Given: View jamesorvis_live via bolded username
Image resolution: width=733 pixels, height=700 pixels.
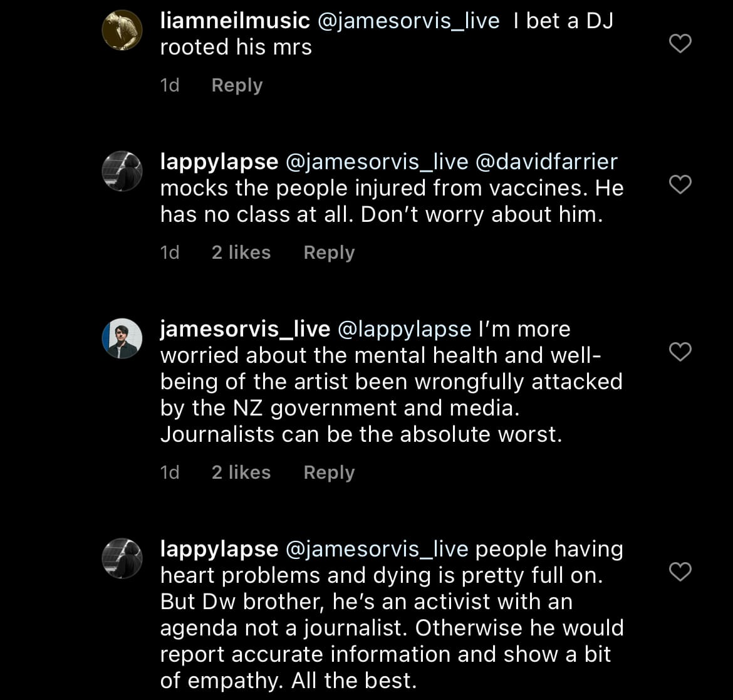Looking at the screenshot, I should click(244, 328).
